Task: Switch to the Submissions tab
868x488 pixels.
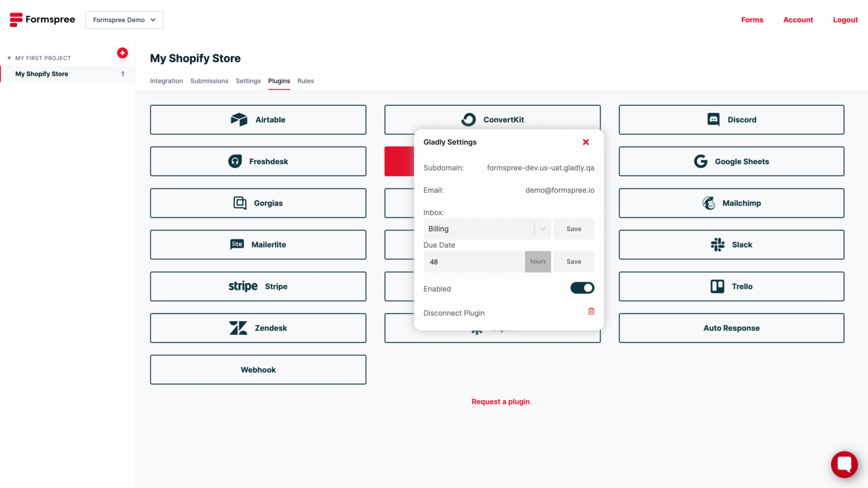Action: point(209,81)
